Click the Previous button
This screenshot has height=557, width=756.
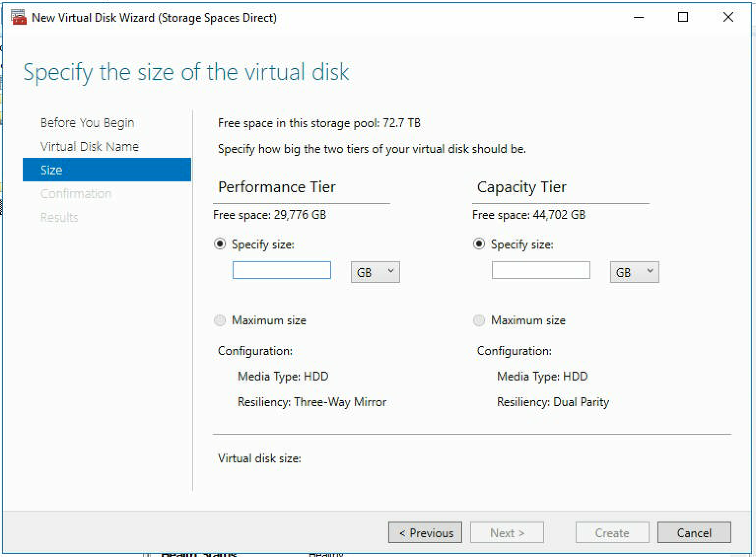click(x=425, y=532)
